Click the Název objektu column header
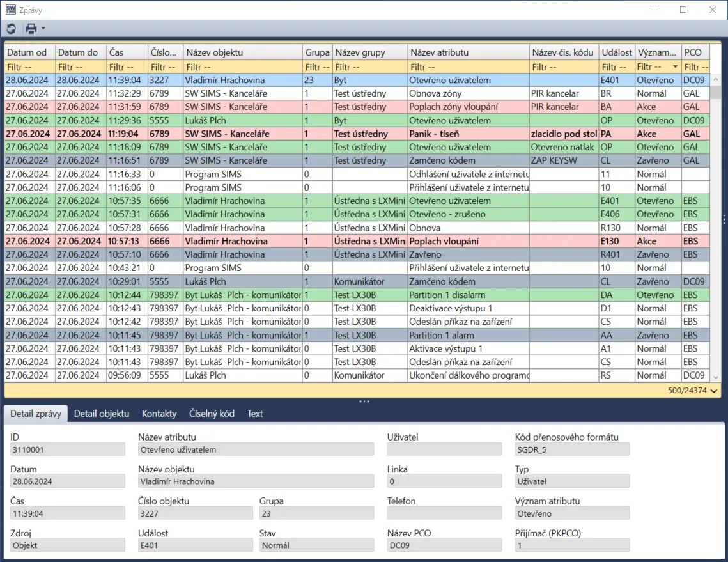 coord(242,52)
